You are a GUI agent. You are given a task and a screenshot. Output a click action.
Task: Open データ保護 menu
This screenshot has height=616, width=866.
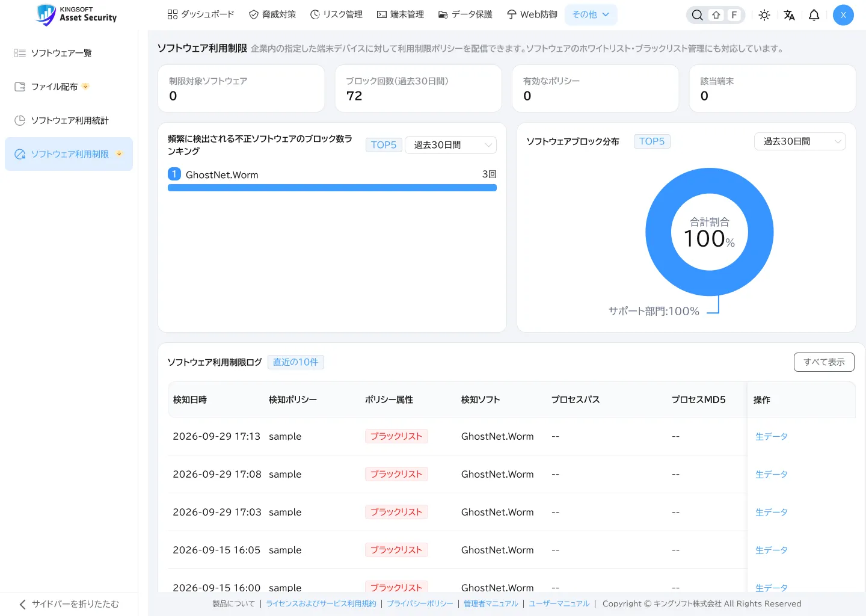tap(465, 14)
